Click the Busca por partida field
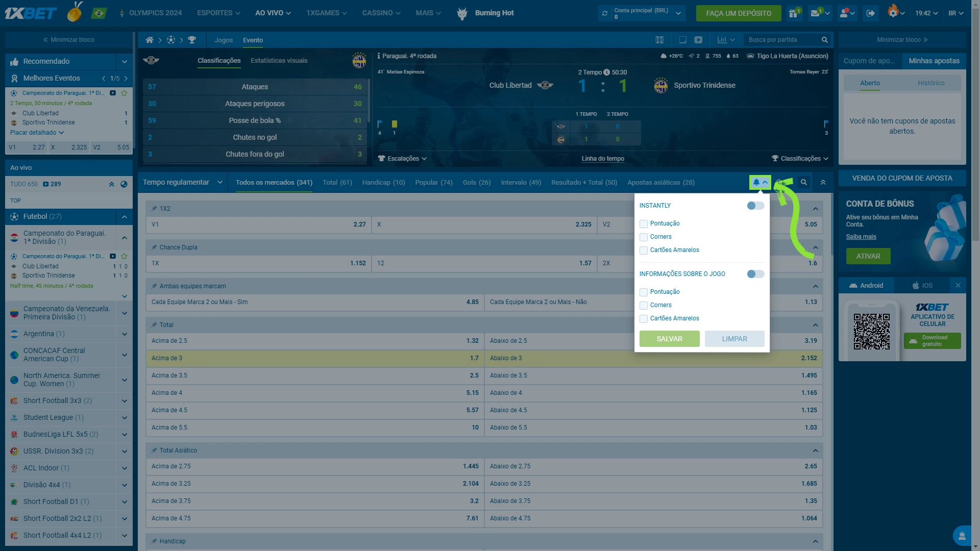This screenshot has height=551, width=980. [x=781, y=40]
